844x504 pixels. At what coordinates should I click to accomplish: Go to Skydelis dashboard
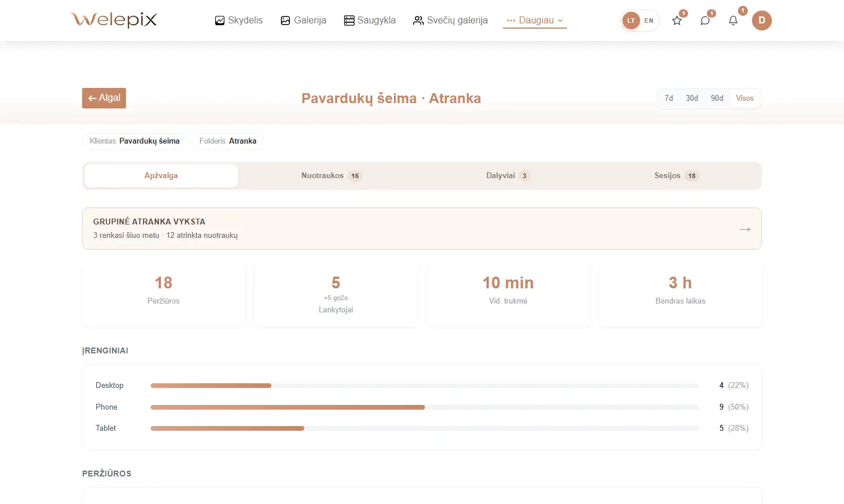click(x=239, y=21)
